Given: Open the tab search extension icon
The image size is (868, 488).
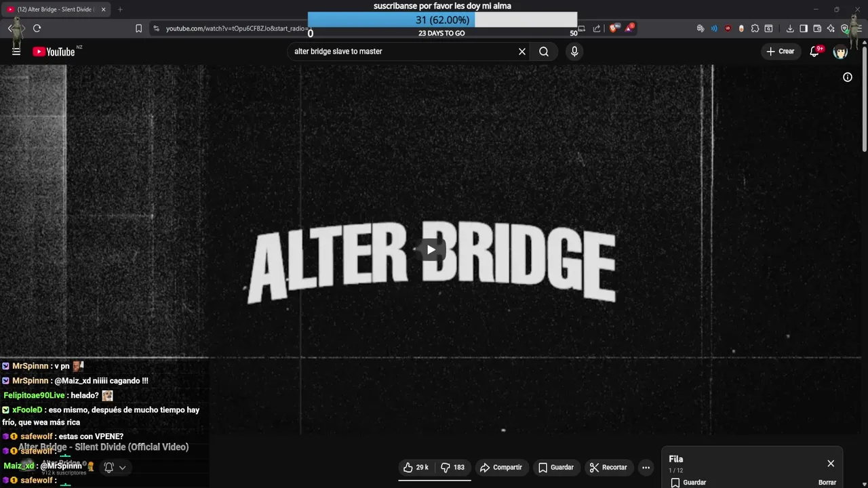Looking at the screenshot, I should [768, 28].
